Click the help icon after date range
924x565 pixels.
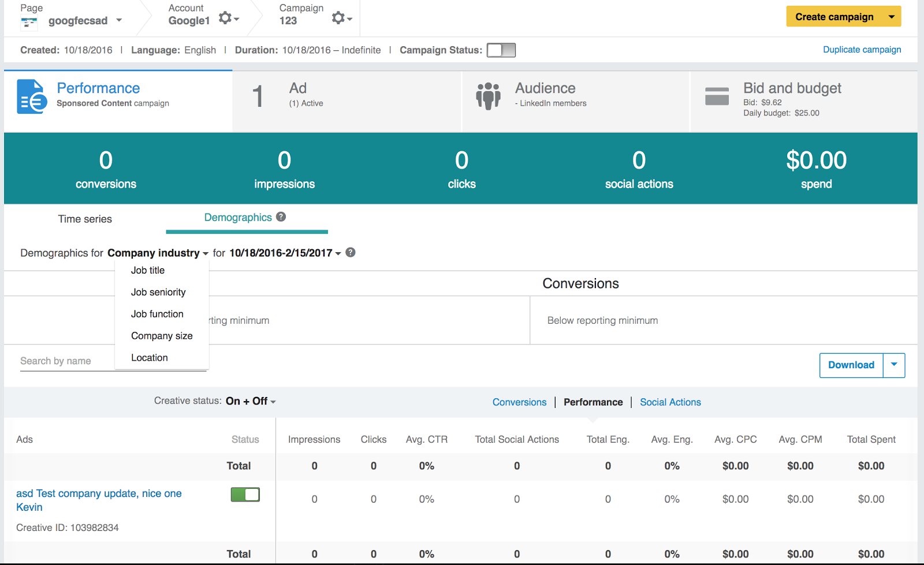coord(351,253)
